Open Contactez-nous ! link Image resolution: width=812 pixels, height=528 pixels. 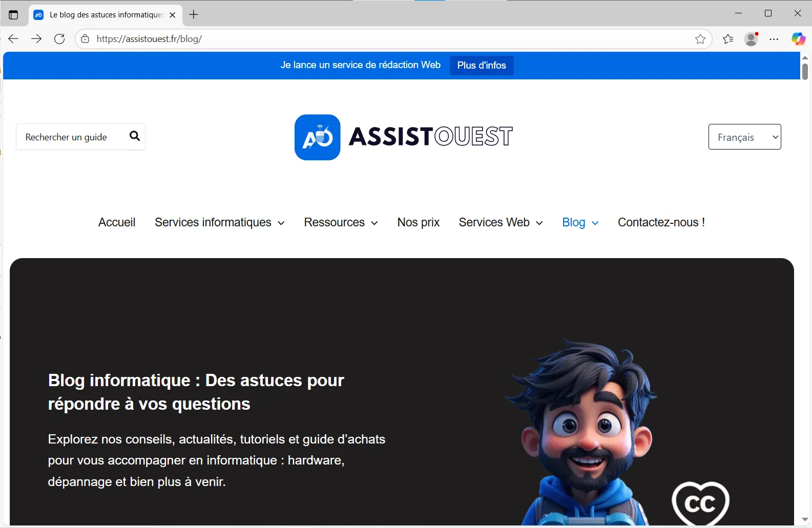(x=661, y=222)
